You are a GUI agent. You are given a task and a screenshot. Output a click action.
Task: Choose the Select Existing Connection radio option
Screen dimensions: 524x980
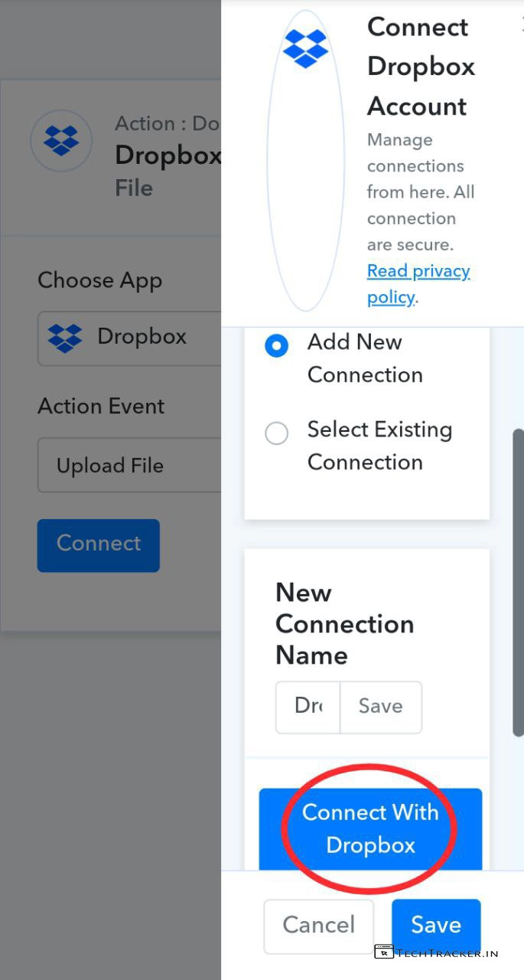point(276,433)
